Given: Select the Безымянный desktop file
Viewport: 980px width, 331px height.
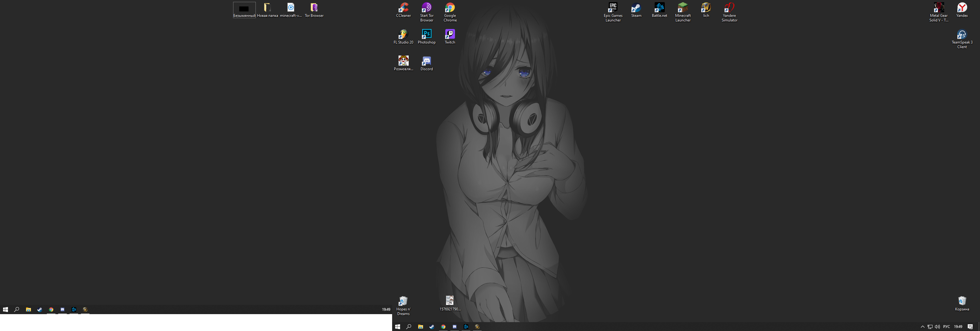Looking at the screenshot, I should coord(244,10).
